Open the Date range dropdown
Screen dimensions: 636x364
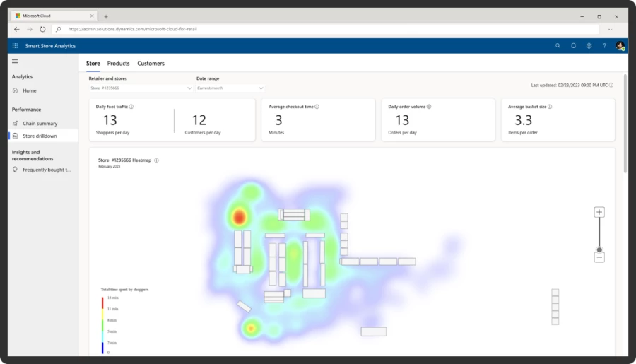230,88
